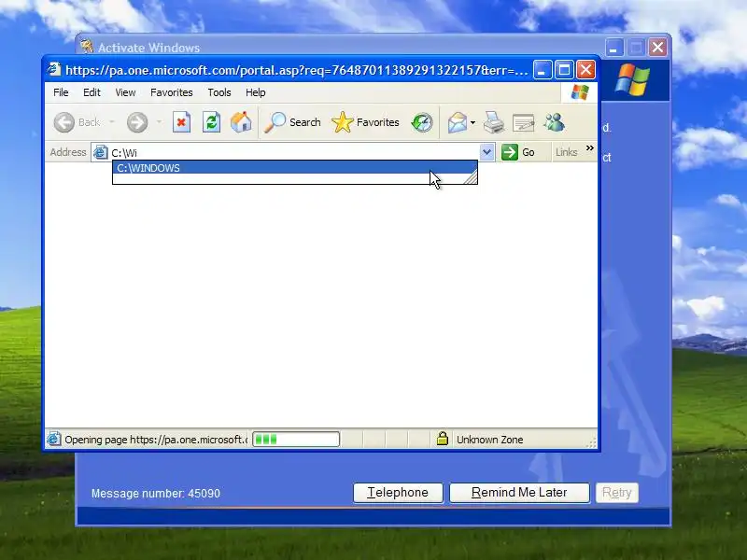Screen dimensions: 747x560
Task: Click the IE page icon in status bar
Action: pos(53,439)
